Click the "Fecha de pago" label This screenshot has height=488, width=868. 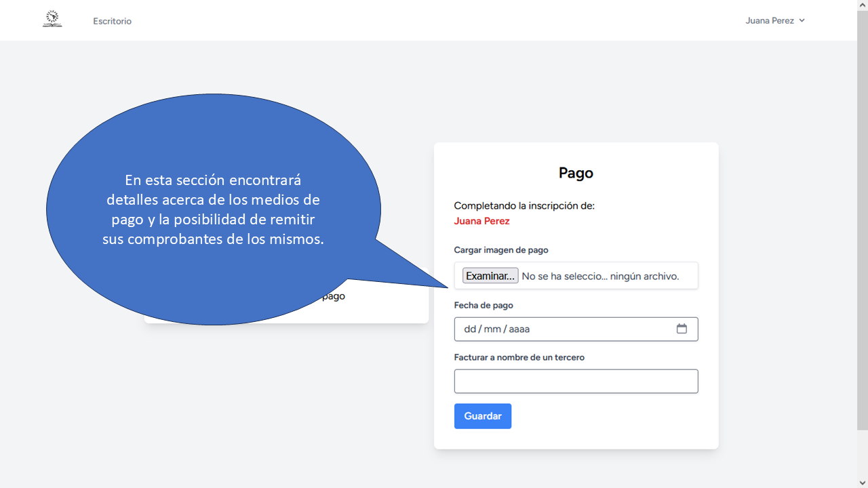click(483, 306)
